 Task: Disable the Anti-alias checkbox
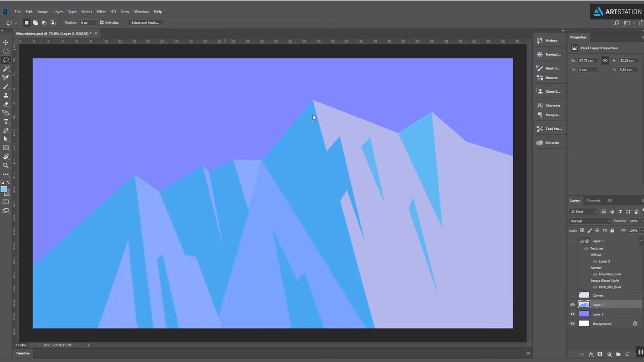click(102, 22)
